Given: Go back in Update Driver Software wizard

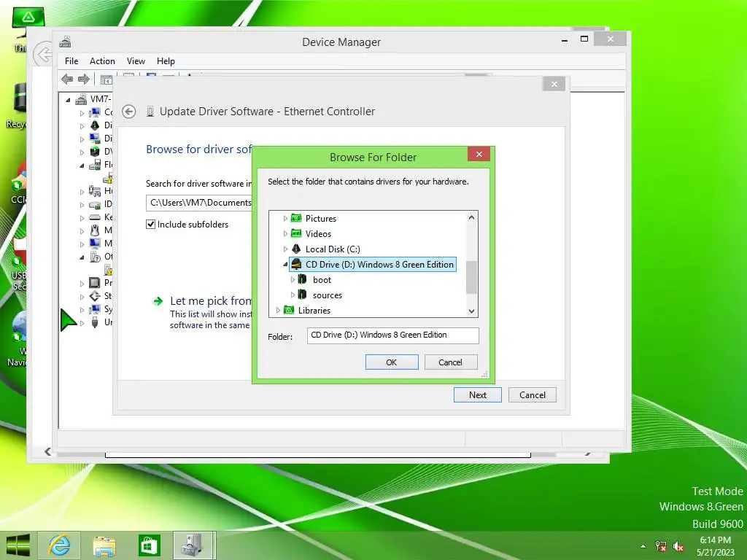Looking at the screenshot, I should 128,112.
